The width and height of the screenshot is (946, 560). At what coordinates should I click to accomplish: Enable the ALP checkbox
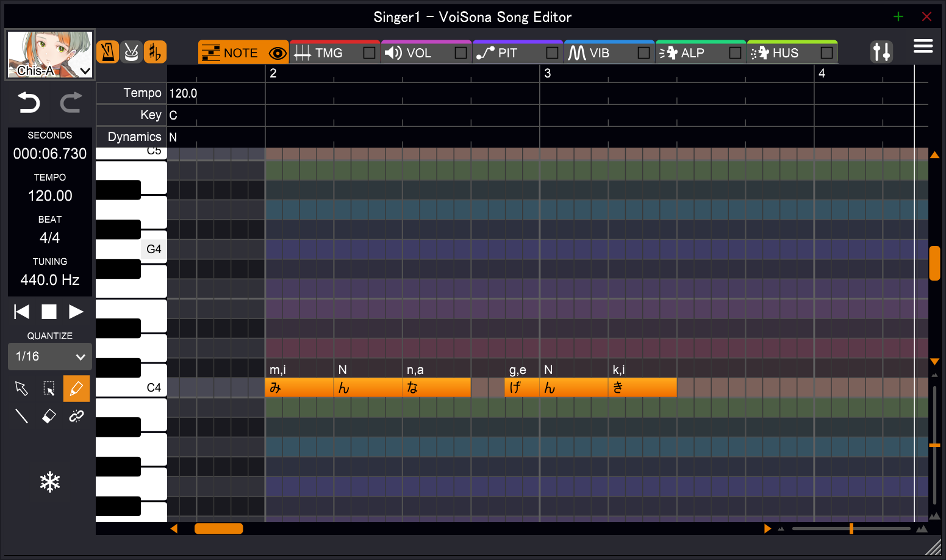pos(735,53)
